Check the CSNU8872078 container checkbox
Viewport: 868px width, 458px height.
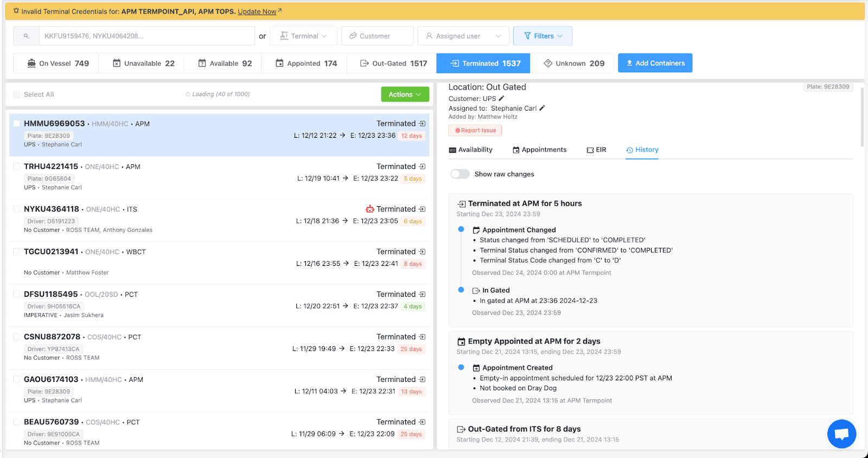point(16,337)
